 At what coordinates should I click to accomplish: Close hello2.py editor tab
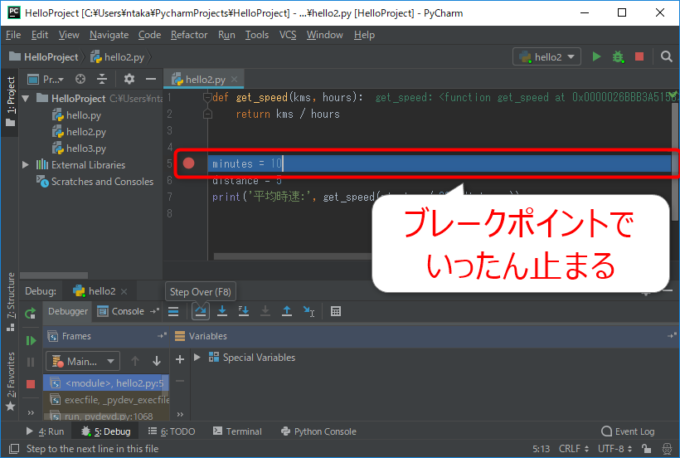[x=234, y=79]
